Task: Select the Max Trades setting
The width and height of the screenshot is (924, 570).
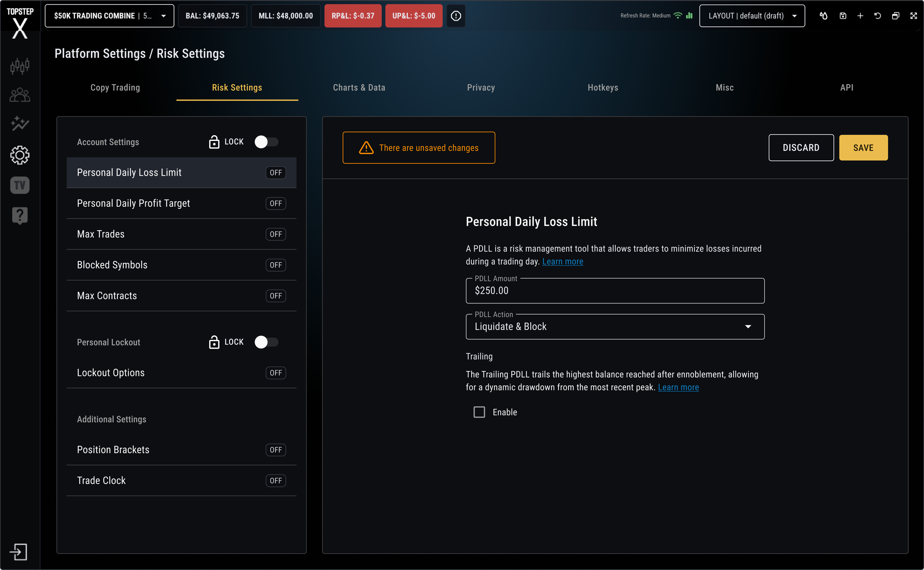Action: pyautogui.click(x=181, y=234)
